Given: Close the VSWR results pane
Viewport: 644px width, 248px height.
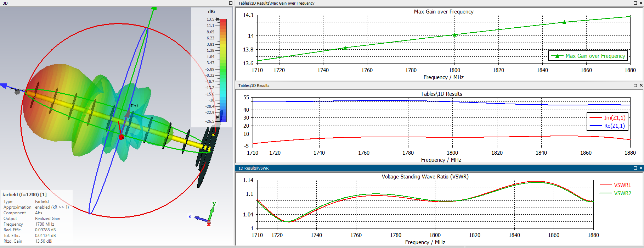Looking at the screenshot, I should 641,168.
